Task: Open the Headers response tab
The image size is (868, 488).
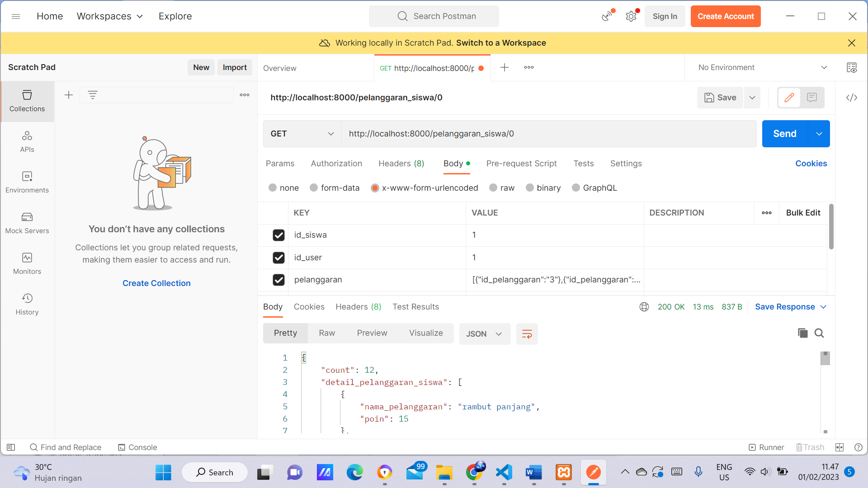Action: pyautogui.click(x=358, y=307)
